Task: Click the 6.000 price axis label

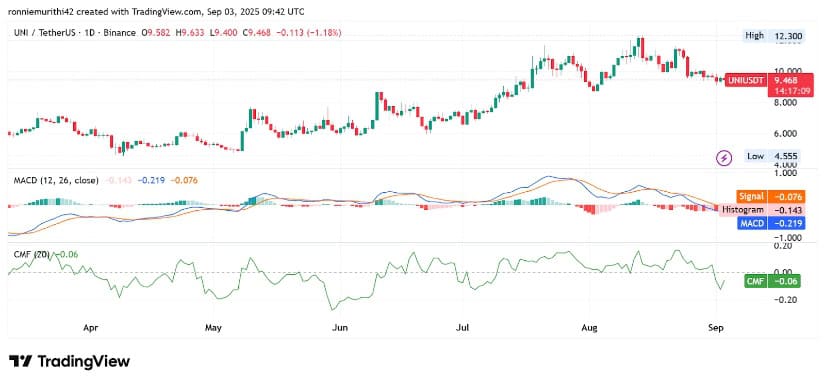Action: point(787,134)
